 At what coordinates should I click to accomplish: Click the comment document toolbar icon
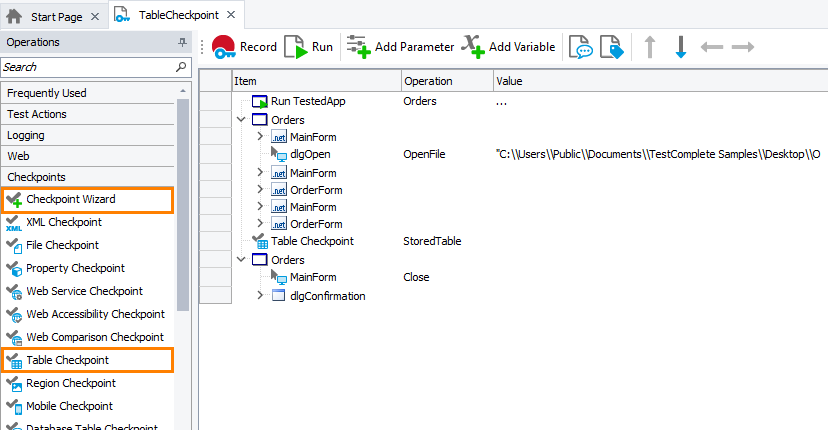point(580,47)
